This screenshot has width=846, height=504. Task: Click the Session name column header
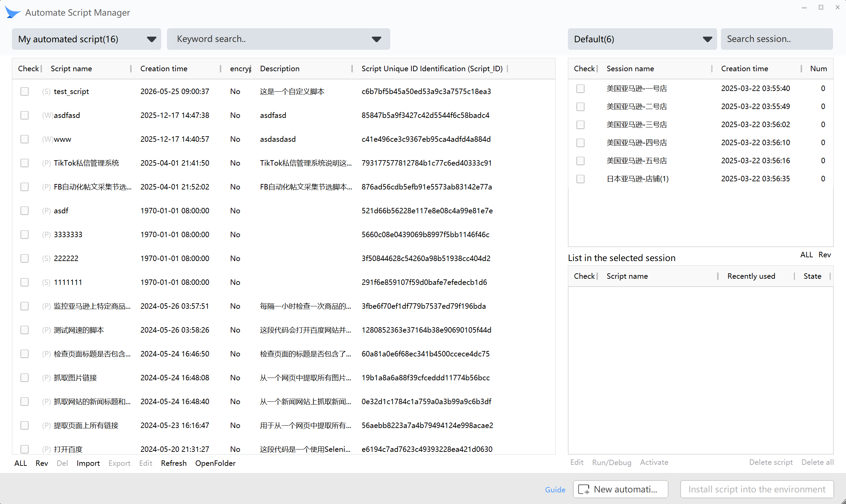coord(630,68)
